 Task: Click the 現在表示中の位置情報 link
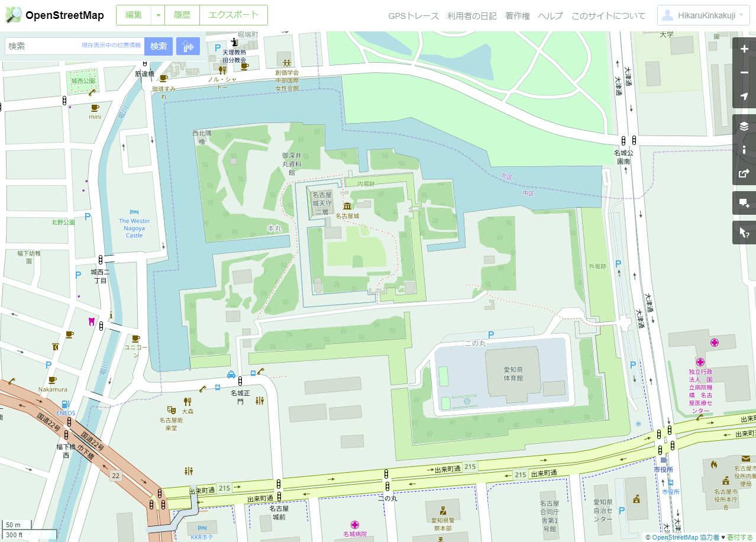click(111, 45)
